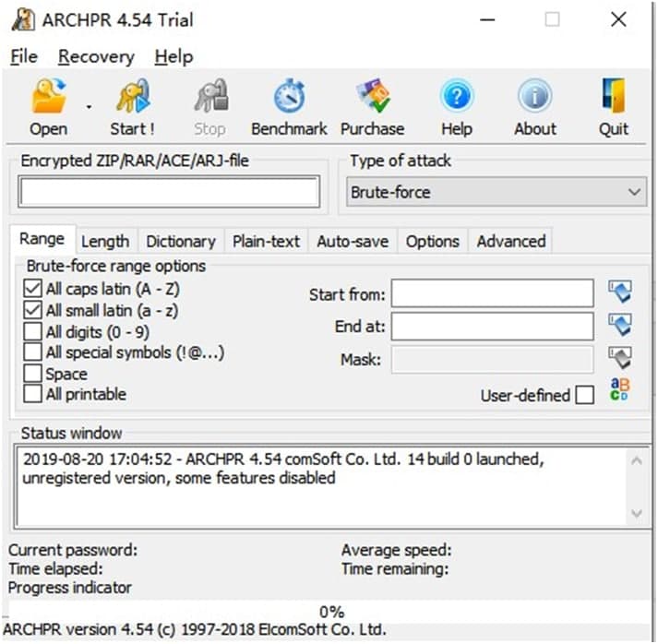Click the Start from input field
Screen dimensions: 658x644
tap(492, 292)
